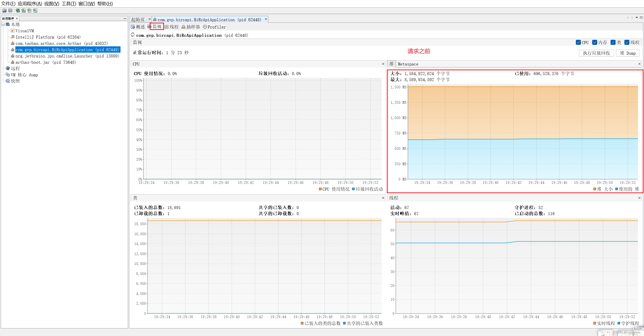The image size is (644, 336).
Task: Click the Add Application Snapshot toolbar icon
Action: tap(35, 11)
